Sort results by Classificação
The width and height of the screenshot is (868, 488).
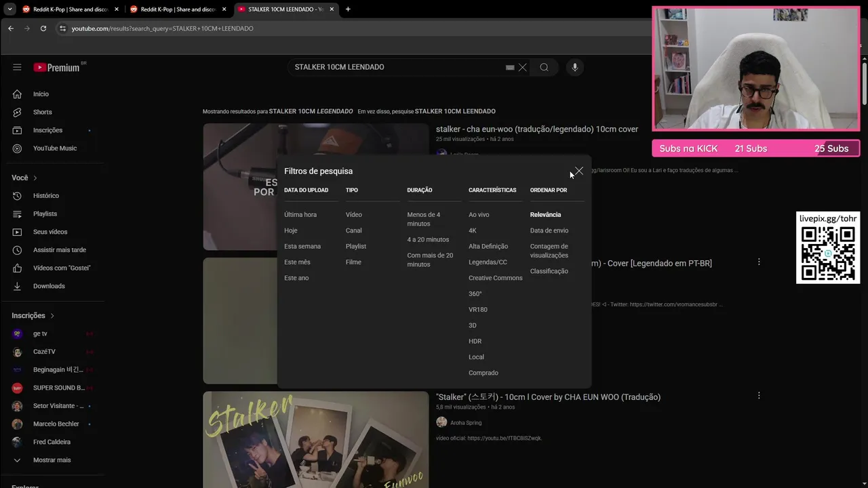tap(549, 271)
